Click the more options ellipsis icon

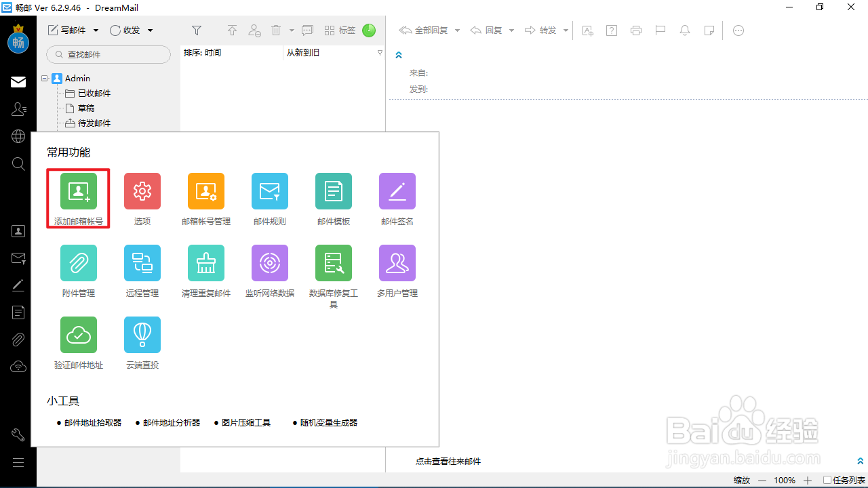pyautogui.click(x=738, y=30)
